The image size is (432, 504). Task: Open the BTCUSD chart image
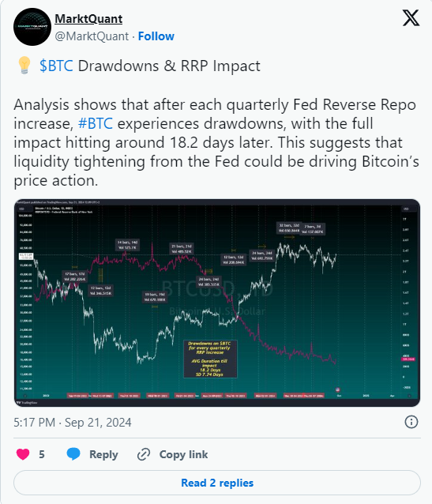click(x=217, y=303)
